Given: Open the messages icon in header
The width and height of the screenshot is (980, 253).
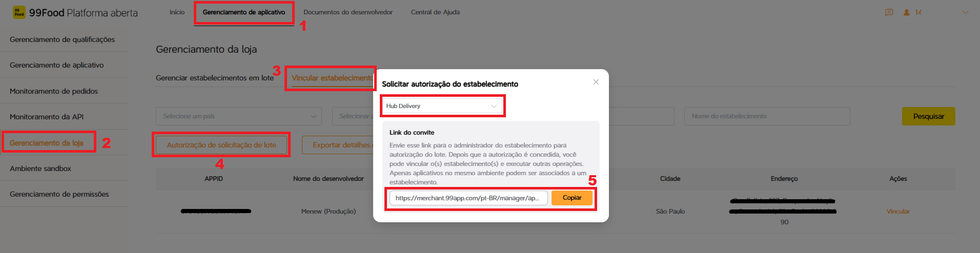Looking at the screenshot, I should click(889, 12).
